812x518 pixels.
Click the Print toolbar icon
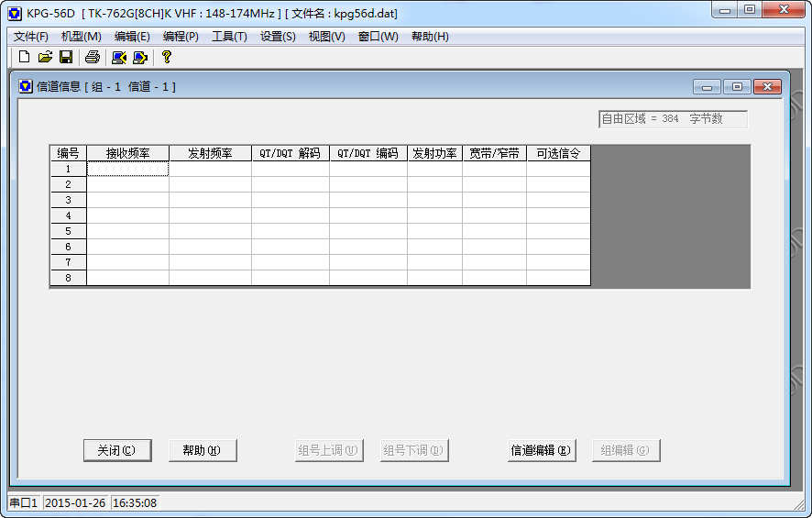(x=92, y=57)
